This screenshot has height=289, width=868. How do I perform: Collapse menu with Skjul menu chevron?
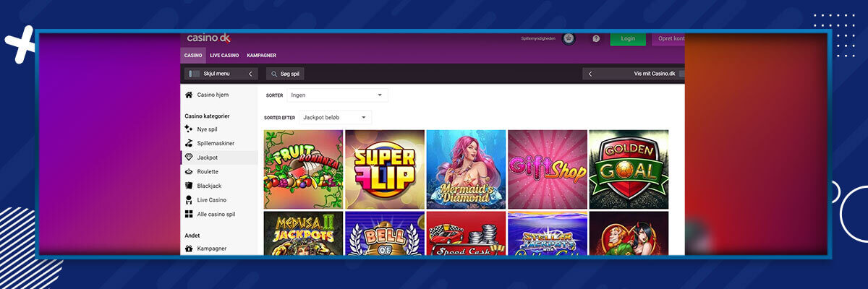[x=250, y=74]
